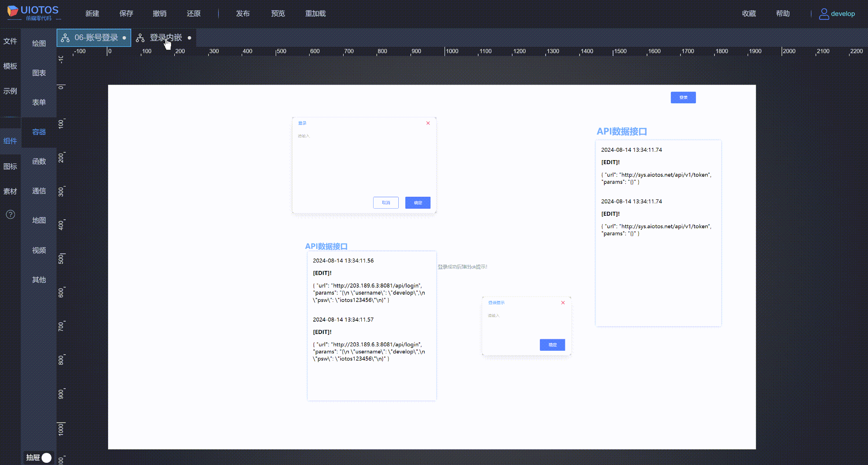The image size is (868, 465).
Task: Click the UIOTOS logo
Action: [33, 13]
